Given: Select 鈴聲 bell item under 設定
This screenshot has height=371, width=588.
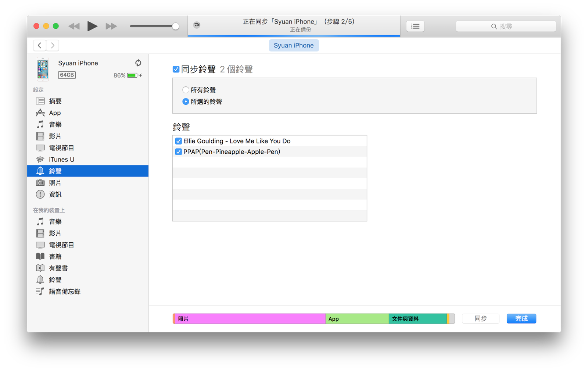Looking at the screenshot, I should click(x=88, y=171).
